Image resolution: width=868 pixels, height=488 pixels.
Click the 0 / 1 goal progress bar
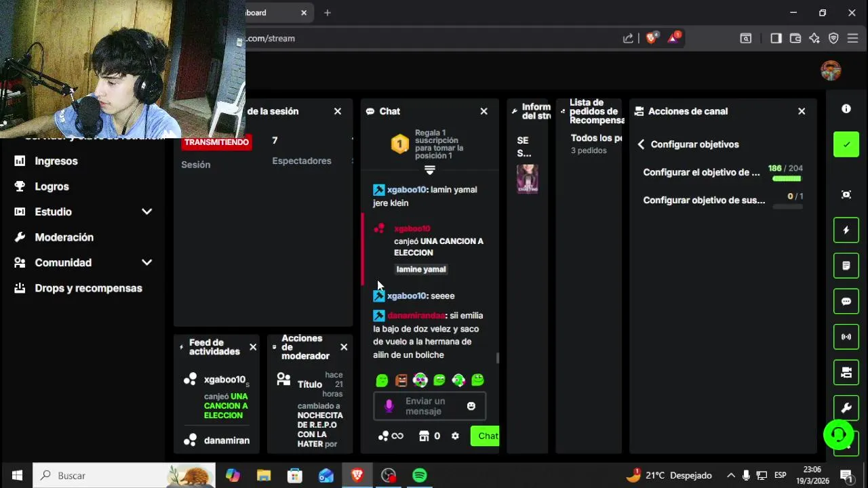tap(787, 207)
